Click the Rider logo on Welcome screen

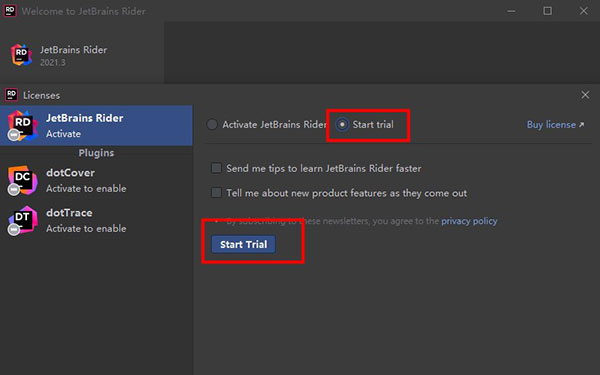point(21,55)
